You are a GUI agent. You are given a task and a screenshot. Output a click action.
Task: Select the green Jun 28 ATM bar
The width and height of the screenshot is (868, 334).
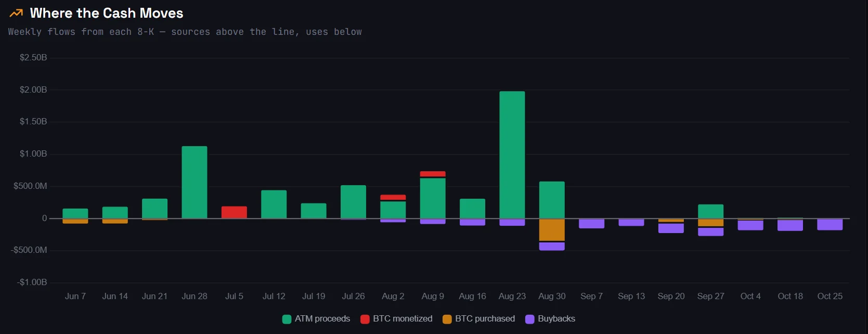click(x=195, y=182)
